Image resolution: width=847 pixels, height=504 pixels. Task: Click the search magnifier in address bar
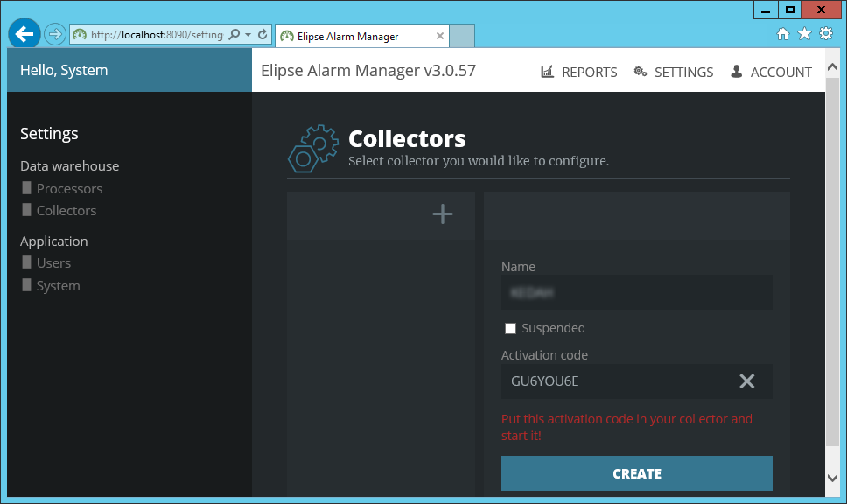point(234,35)
